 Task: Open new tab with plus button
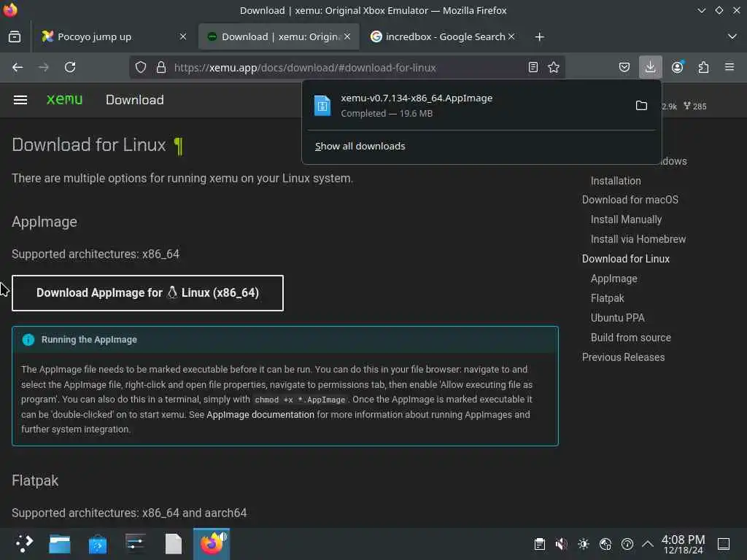click(539, 36)
